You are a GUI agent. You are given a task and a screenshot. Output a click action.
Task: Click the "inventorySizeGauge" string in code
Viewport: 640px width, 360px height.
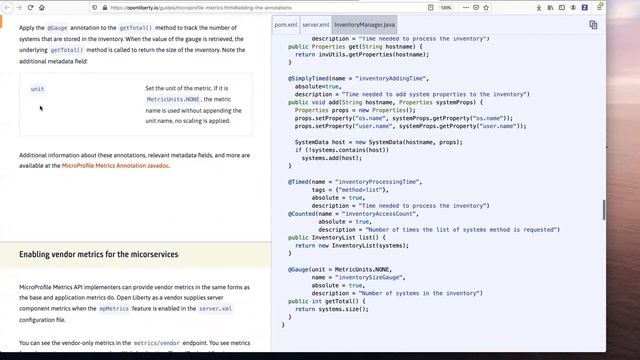[370, 278]
